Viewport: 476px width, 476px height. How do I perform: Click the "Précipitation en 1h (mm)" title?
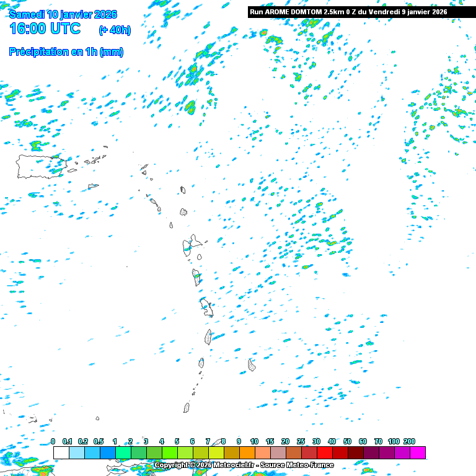pyautogui.click(x=66, y=52)
